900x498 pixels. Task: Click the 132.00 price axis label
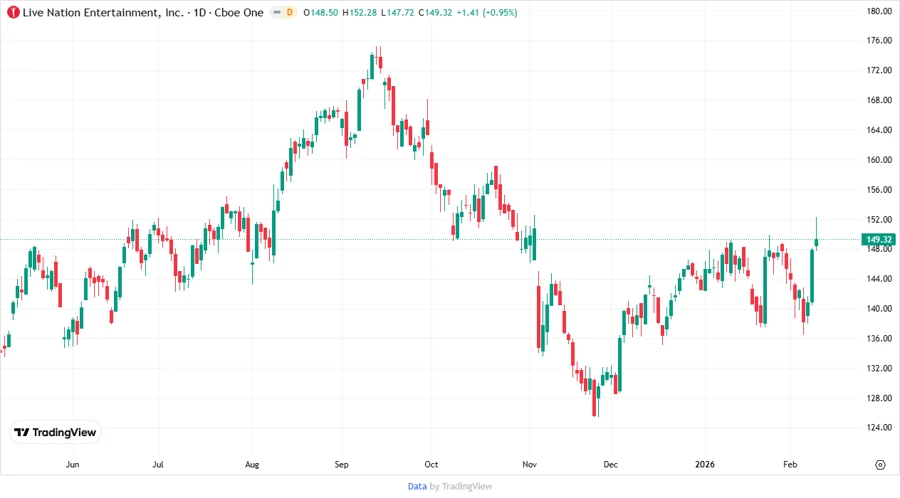click(x=879, y=368)
